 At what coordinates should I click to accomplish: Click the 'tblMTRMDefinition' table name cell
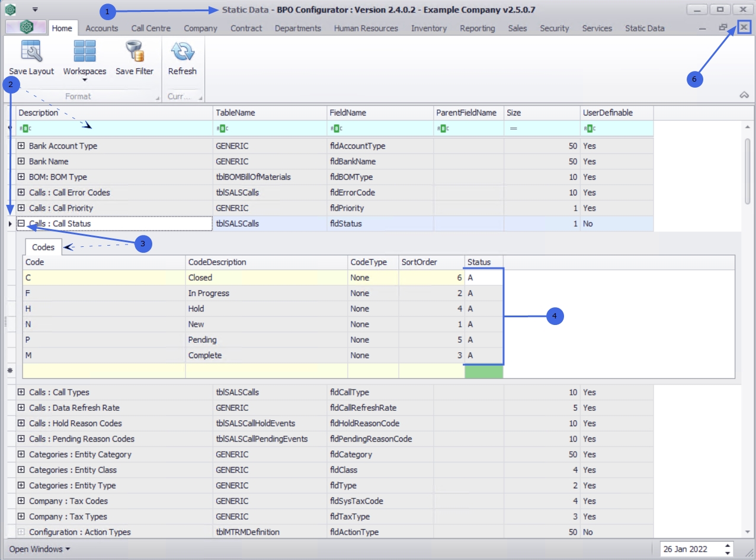click(x=270, y=532)
